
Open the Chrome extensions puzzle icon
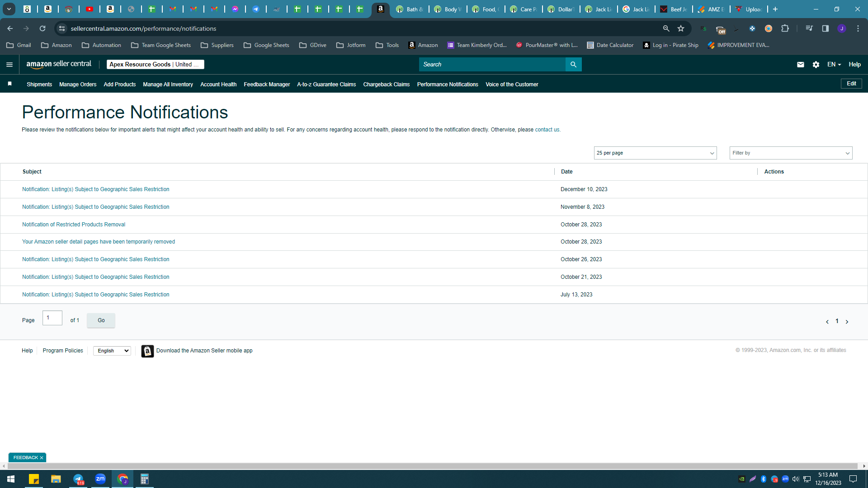tap(785, 28)
